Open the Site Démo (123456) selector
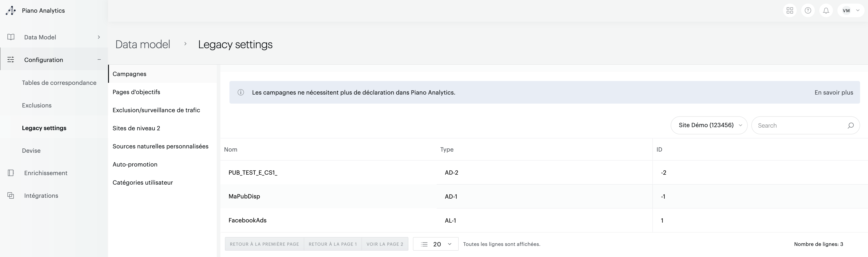The height and width of the screenshot is (257, 868). (x=709, y=125)
